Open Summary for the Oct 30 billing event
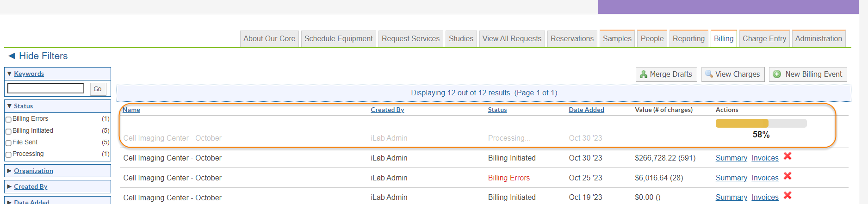Screen dimensions: 868x204 coord(731,158)
